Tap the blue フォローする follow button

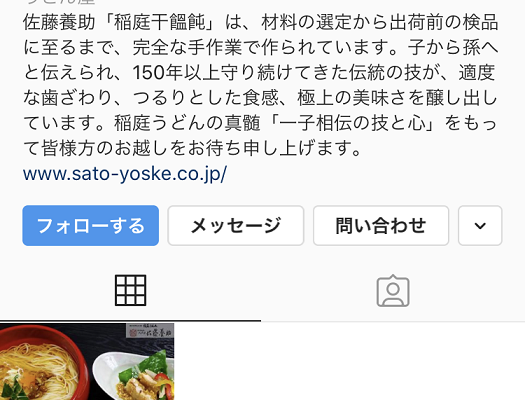[x=91, y=226]
